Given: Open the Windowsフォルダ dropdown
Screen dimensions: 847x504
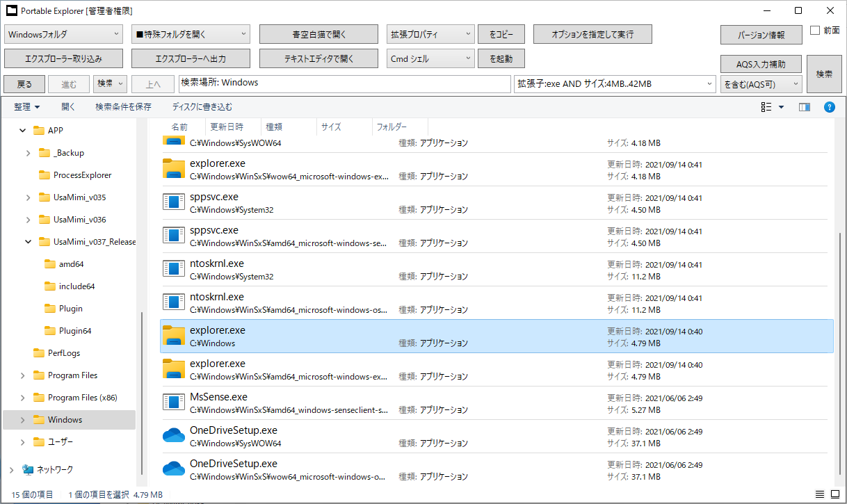Looking at the screenshot, I should 63,34.
